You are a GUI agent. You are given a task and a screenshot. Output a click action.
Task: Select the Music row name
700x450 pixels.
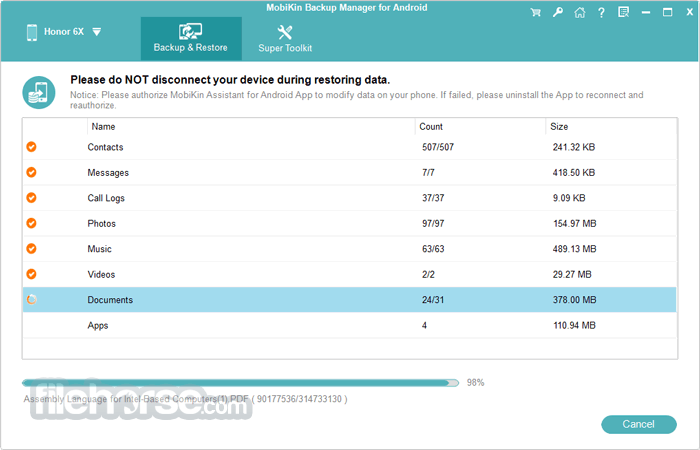pyautogui.click(x=100, y=249)
